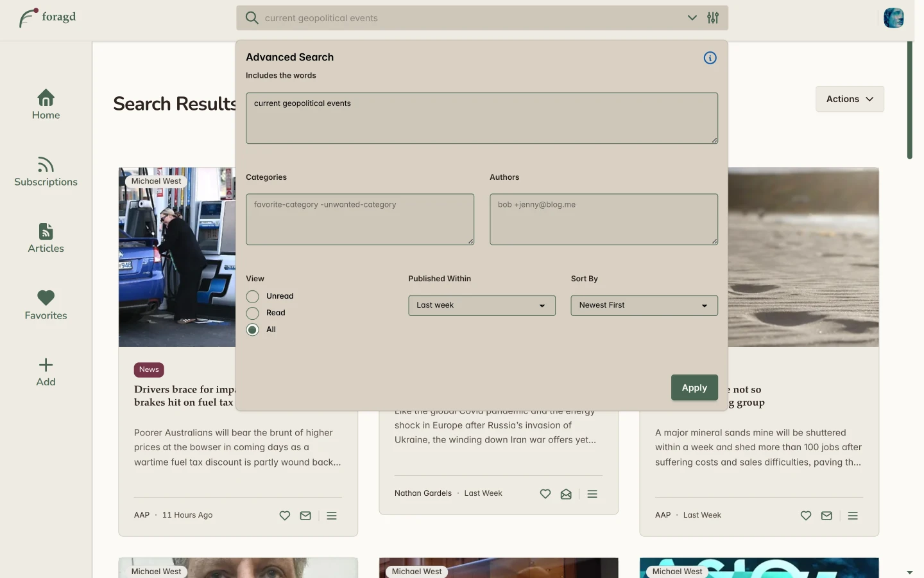
Task: Click the vertical page scrollbar
Action: pyautogui.click(x=909, y=100)
